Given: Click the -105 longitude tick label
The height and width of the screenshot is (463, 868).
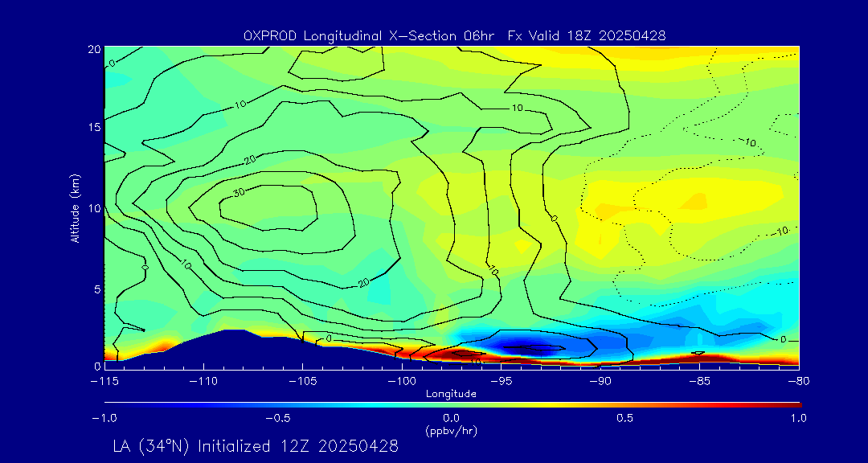Looking at the screenshot, I should tap(303, 382).
